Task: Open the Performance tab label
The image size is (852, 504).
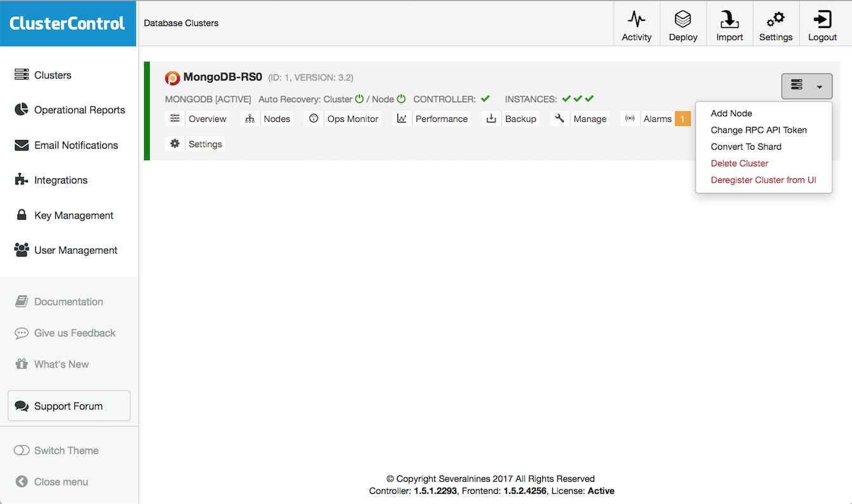Action: pos(441,119)
